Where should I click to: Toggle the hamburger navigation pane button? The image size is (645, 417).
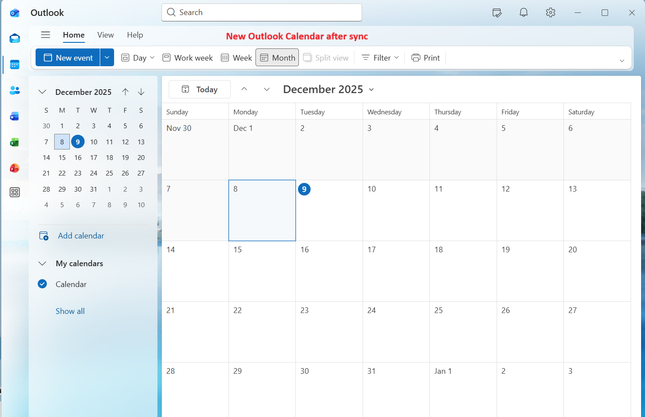tap(46, 35)
